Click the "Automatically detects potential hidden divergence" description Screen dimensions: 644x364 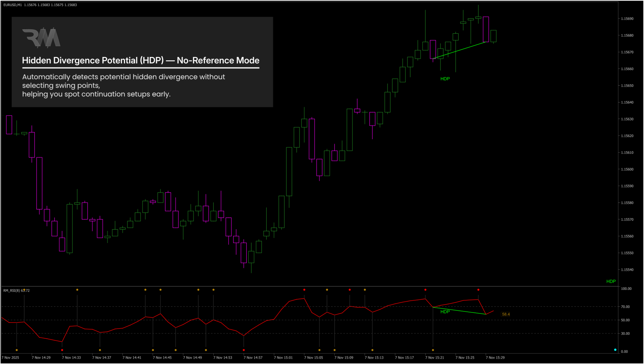coord(123,86)
